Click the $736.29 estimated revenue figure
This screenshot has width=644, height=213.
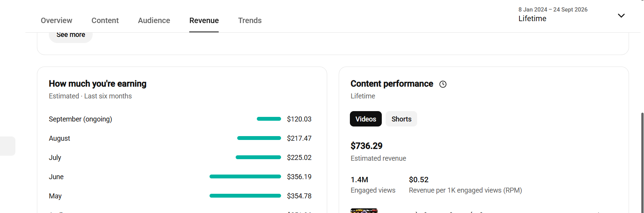pyautogui.click(x=366, y=146)
